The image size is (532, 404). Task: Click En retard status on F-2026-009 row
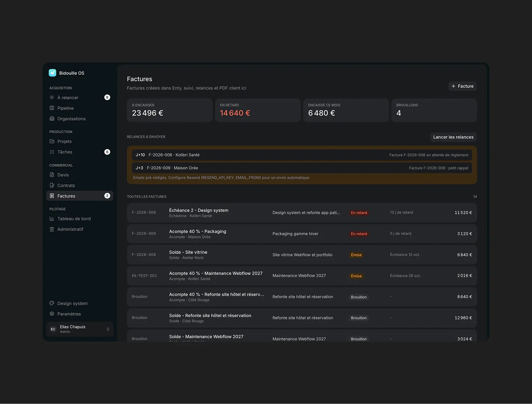click(x=359, y=234)
